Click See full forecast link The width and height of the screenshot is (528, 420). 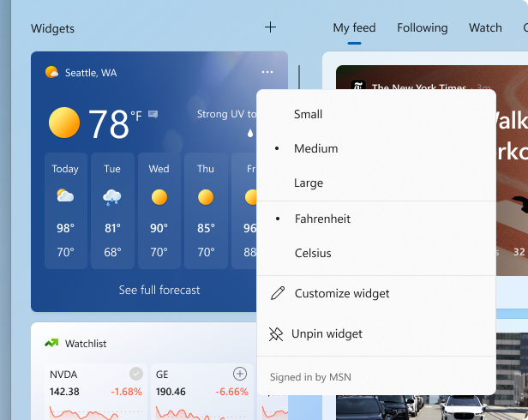tap(159, 290)
